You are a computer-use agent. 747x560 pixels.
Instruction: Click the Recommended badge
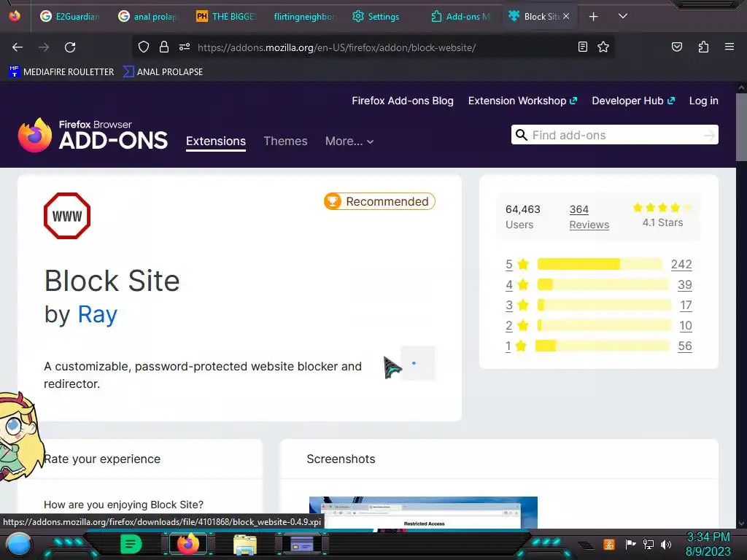coord(379,201)
